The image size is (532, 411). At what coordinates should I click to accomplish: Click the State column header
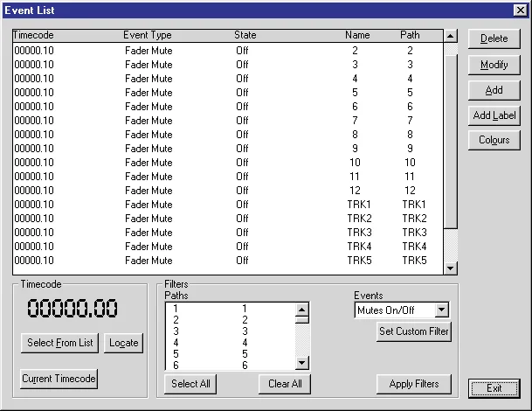(245, 35)
